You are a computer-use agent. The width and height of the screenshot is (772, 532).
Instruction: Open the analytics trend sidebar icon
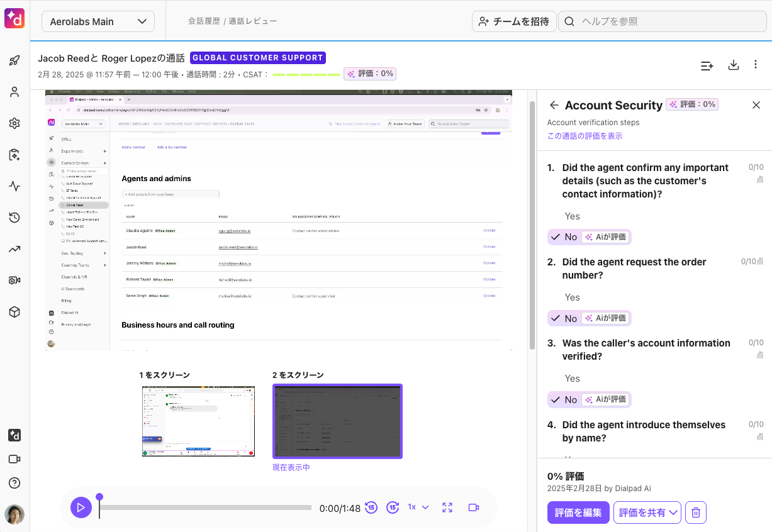(14, 249)
